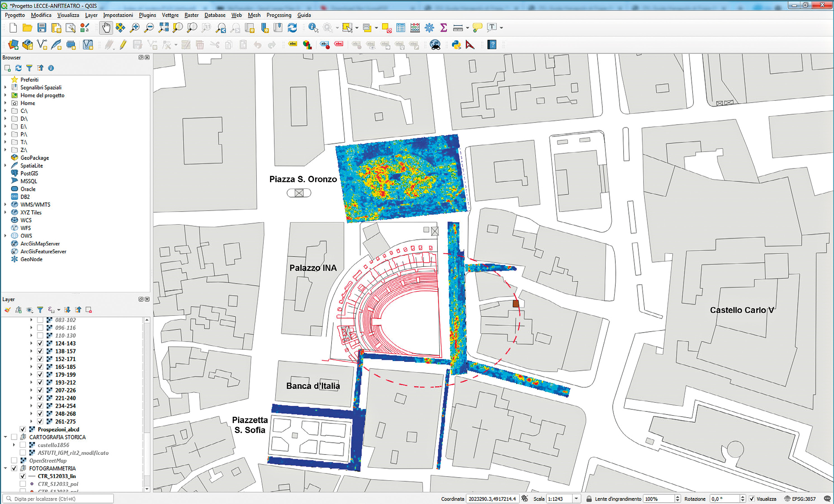This screenshot has height=504, width=834.
Task: Uncheck the 124-143 layer checkbox
Action: click(40, 343)
